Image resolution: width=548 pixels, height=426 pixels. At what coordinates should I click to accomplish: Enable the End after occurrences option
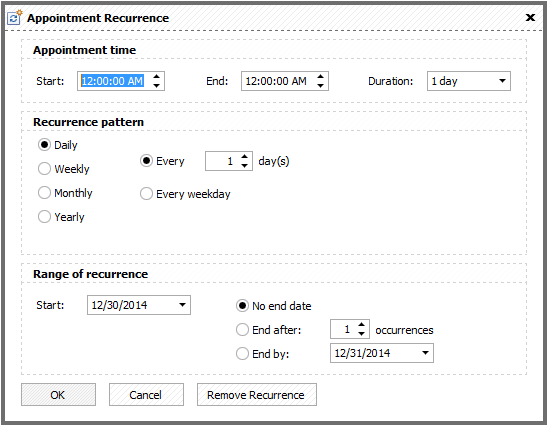click(268, 330)
